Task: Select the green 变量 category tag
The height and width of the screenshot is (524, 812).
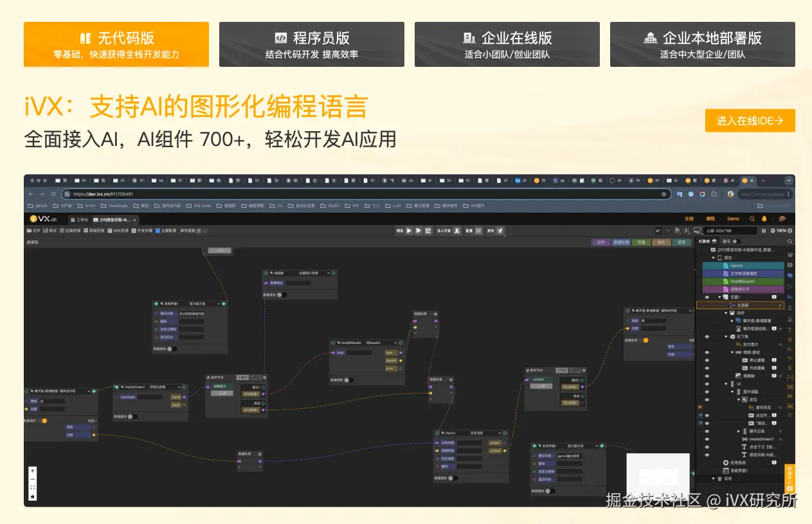Action: (x=640, y=242)
